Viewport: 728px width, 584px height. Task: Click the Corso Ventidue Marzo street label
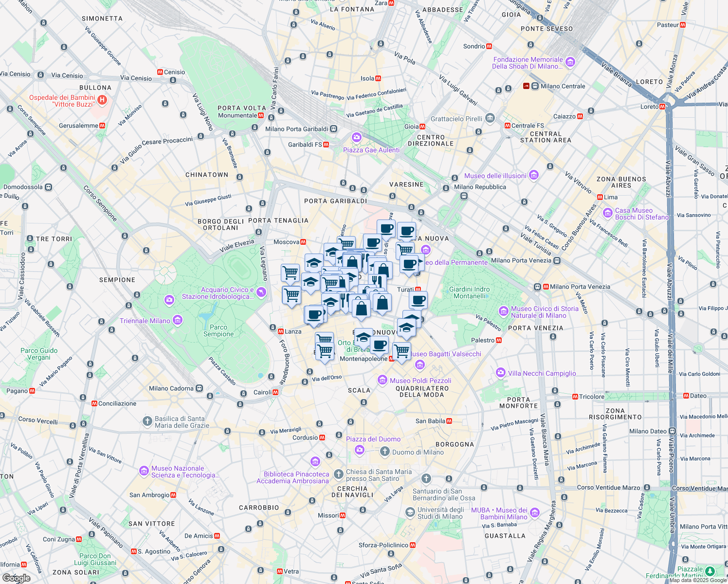coord(609,488)
